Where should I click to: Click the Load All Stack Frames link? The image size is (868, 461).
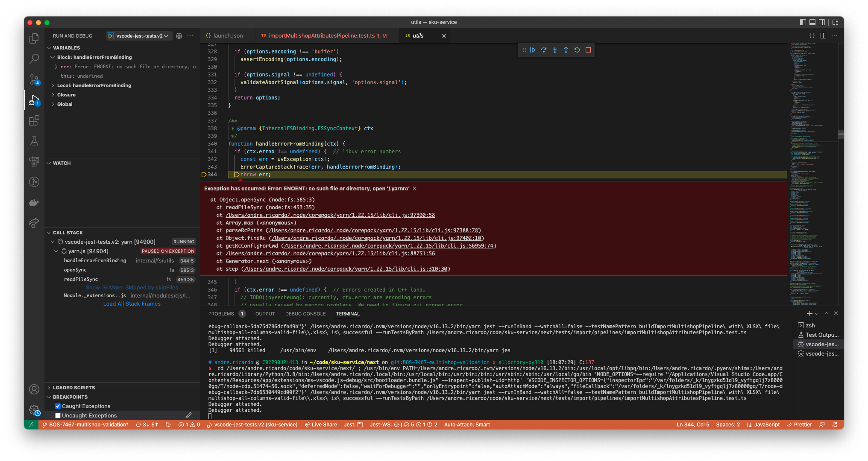pos(132,303)
